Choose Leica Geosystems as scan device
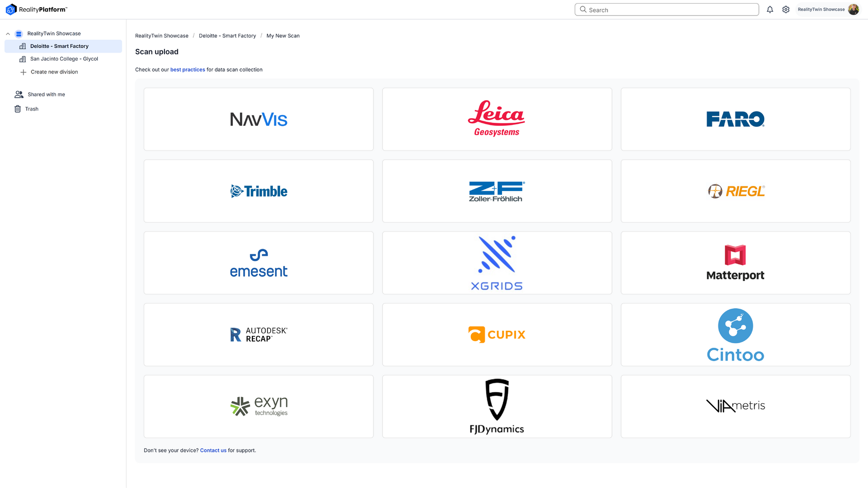 496,119
